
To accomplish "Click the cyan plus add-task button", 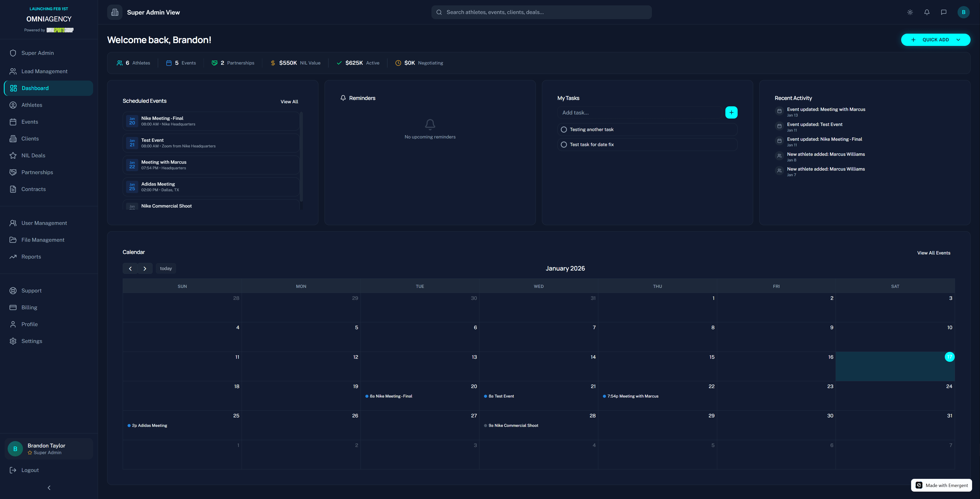I will (x=731, y=113).
